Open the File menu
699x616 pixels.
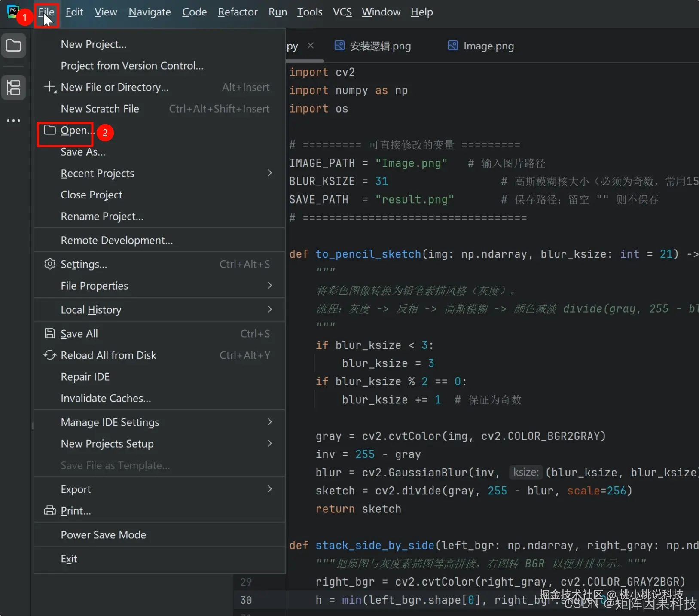tap(46, 12)
